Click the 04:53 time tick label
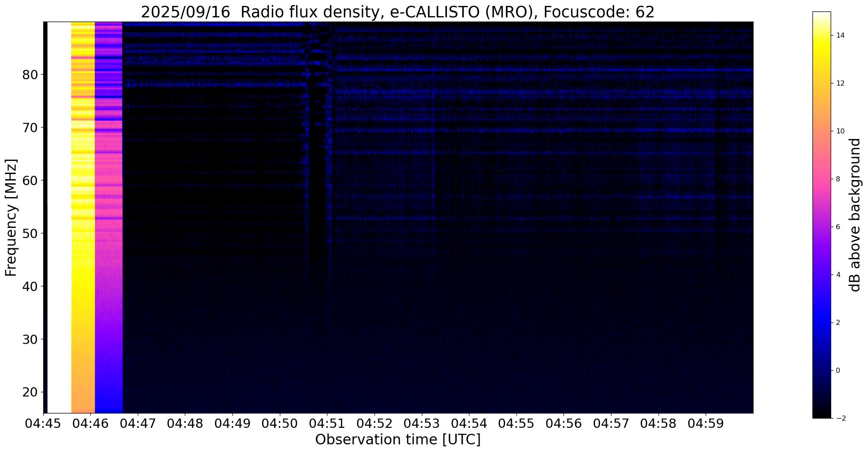Image resolution: width=868 pixels, height=452 pixels. 422,424
